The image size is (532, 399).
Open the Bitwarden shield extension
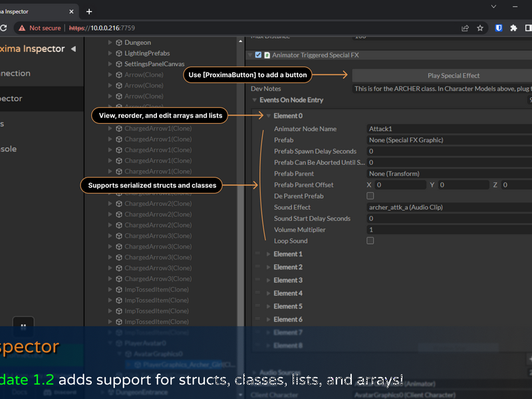tap(498, 28)
